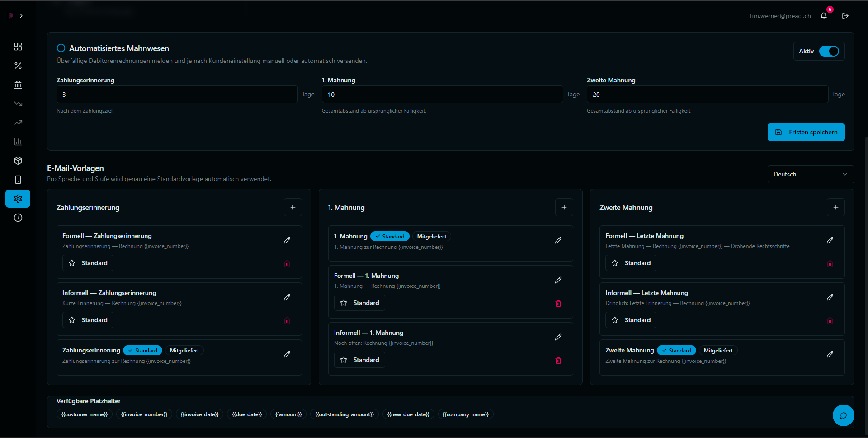
Task: Click the Standard badge on Zweite Mahnung template
Action: point(676,351)
